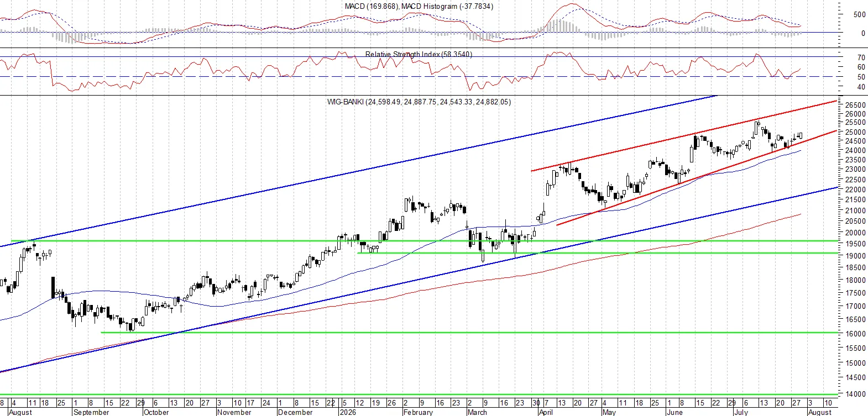Select the green horizontal line at 16000 level
The width and height of the screenshot is (868, 416).
click(x=470, y=333)
